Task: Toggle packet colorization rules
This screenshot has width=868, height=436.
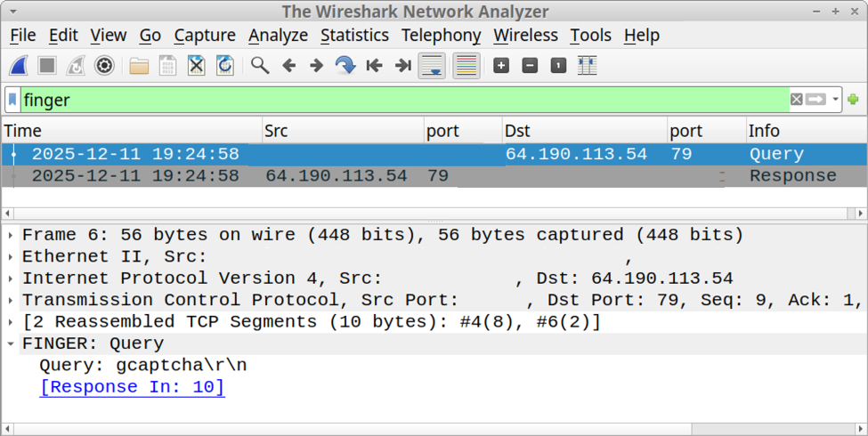Action: (x=466, y=66)
